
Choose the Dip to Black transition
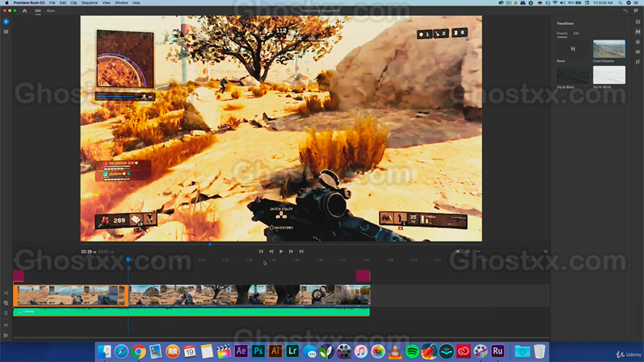coord(573,75)
